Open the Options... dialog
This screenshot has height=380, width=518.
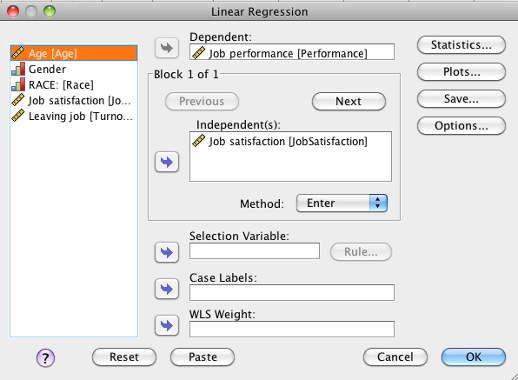click(461, 126)
